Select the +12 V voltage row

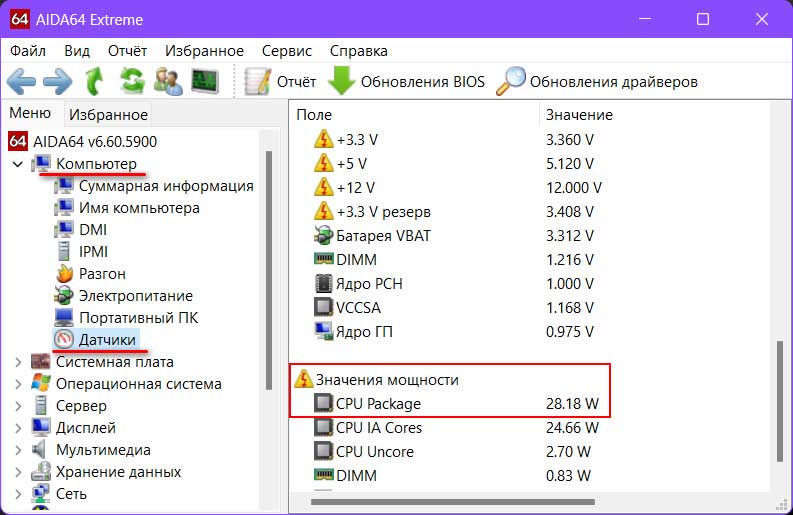tap(457, 188)
